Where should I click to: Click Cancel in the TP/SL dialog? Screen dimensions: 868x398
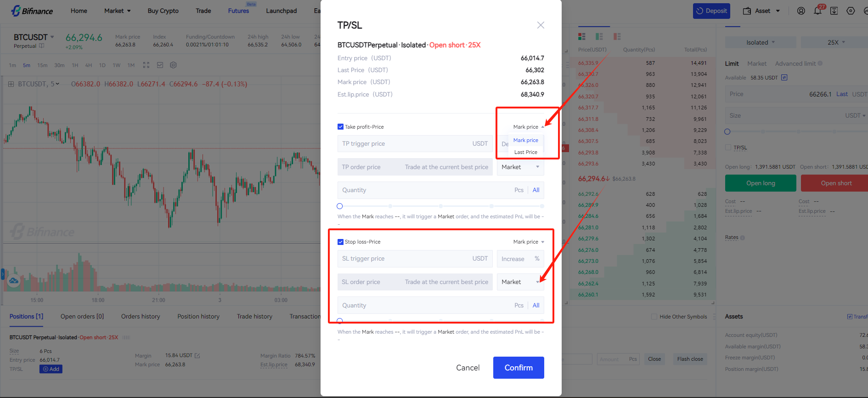[468, 368]
